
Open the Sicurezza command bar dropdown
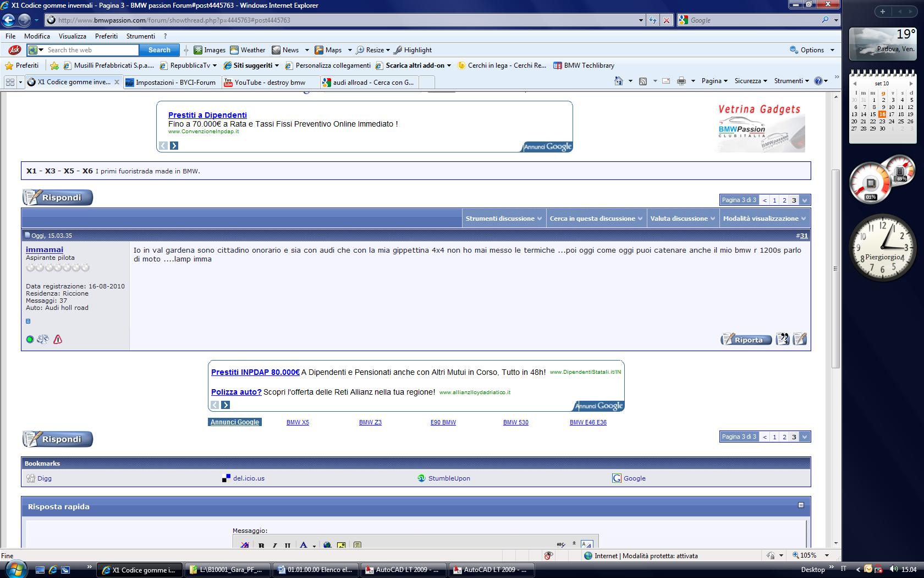(x=750, y=81)
